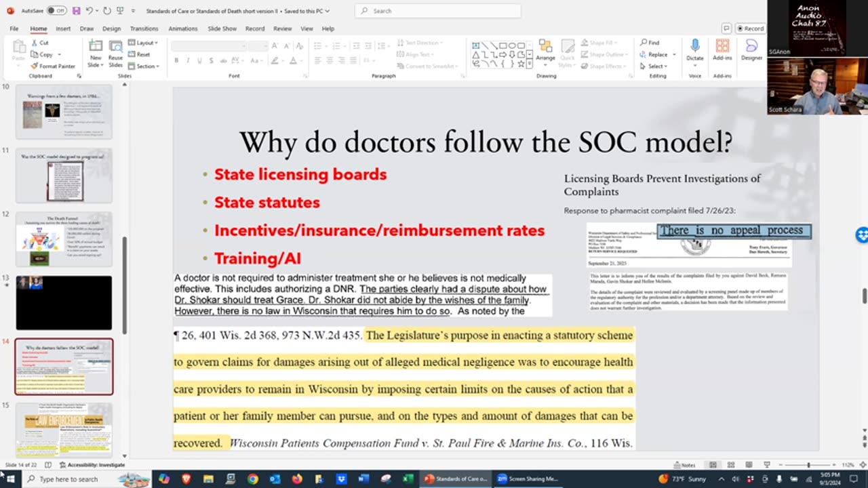Select the rectangle shape in Drawing gallery

pos(503,46)
